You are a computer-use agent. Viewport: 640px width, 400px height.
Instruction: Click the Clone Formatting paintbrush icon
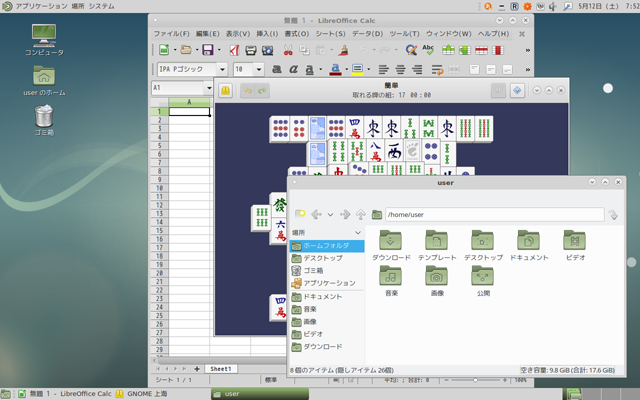tap(343, 50)
